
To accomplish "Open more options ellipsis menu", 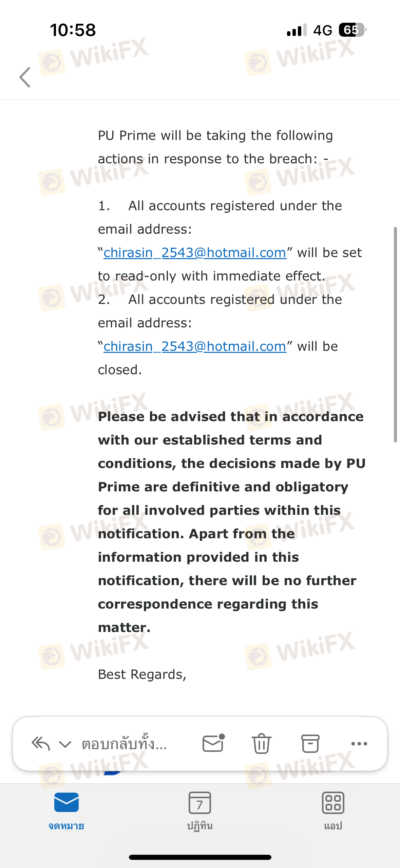I will tap(359, 744).
